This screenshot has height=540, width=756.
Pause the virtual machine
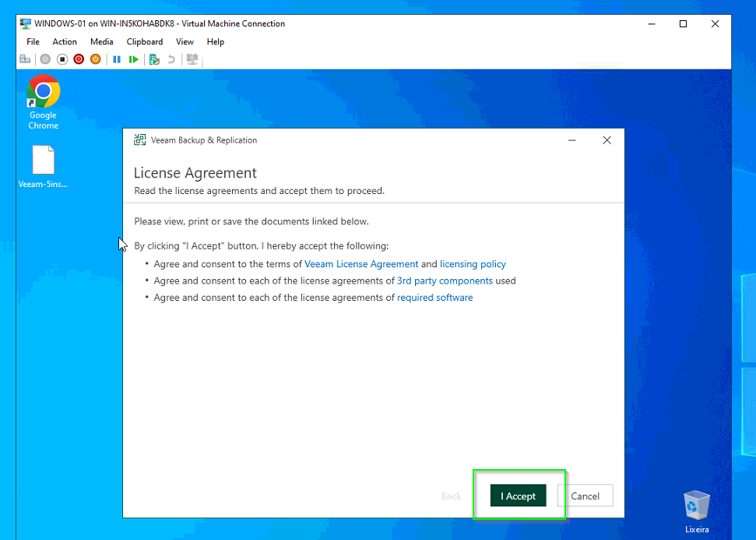click(117, 59)
